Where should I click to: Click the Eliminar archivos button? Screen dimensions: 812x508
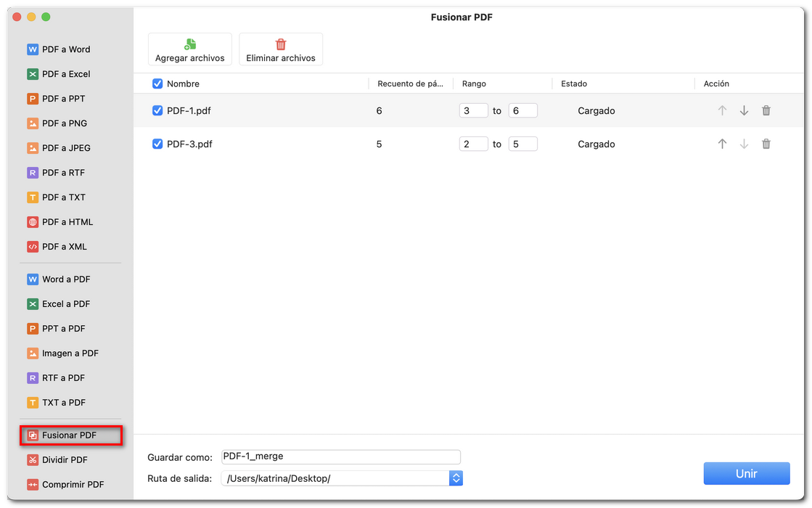pos(281,49)
